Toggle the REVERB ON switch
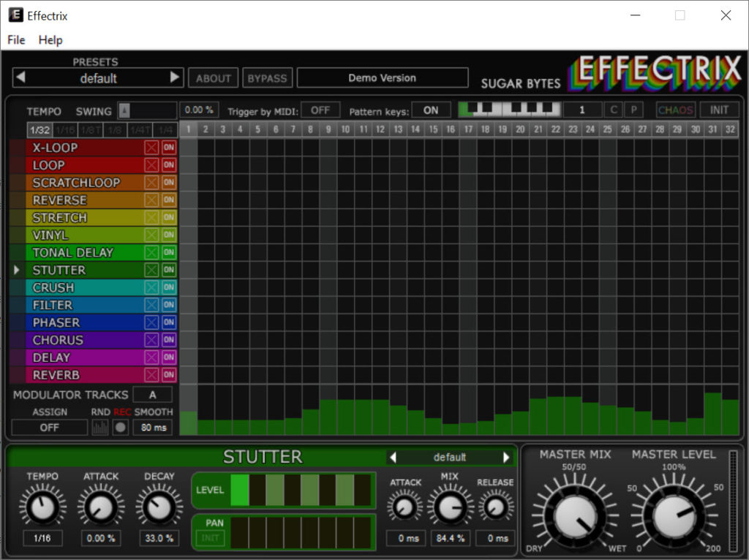749x560 pixels. (x=169, y=375)
